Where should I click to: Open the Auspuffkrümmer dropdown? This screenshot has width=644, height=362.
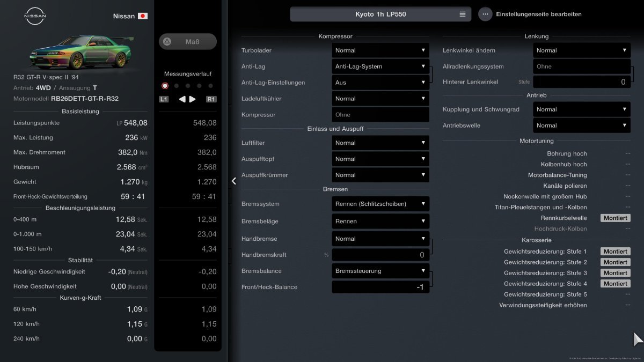point(380,175)
